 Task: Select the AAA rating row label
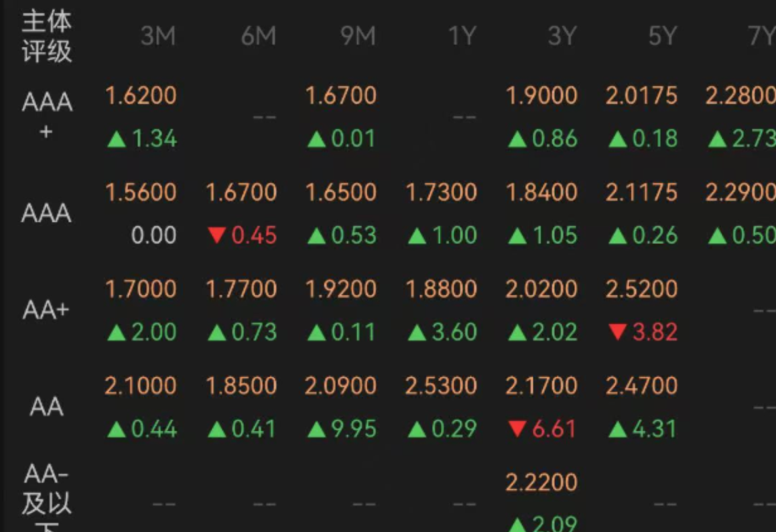point(46,213)
